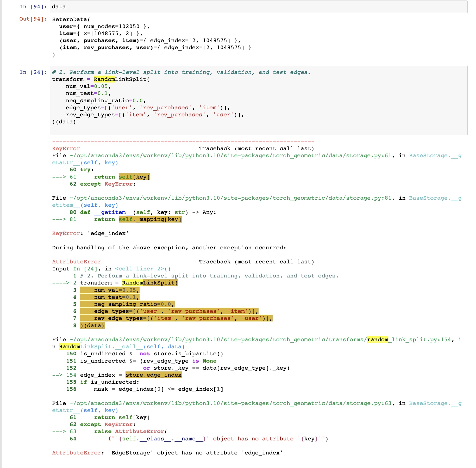Click '(user, purchases, item)' edge type output
This screenshot has width=476, height=468.
pyautogui.click(x=99, y=40)
